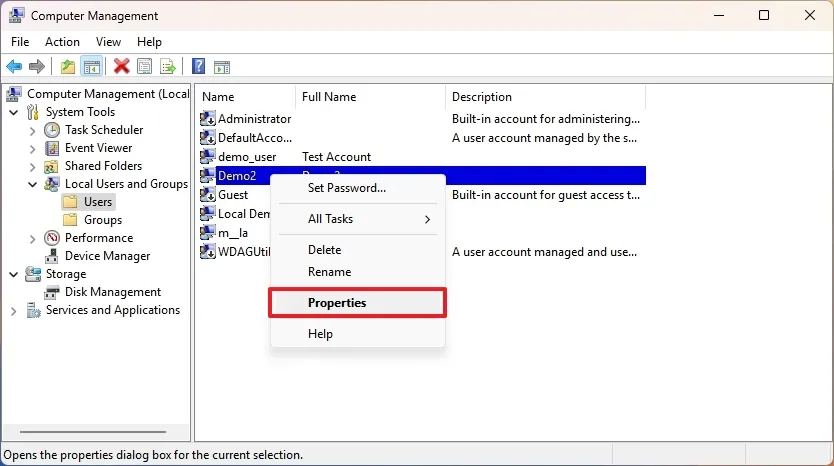Viewport: 834px width, 466px height.
Task: Collapse the System Tools node
Action: (14, 112)
